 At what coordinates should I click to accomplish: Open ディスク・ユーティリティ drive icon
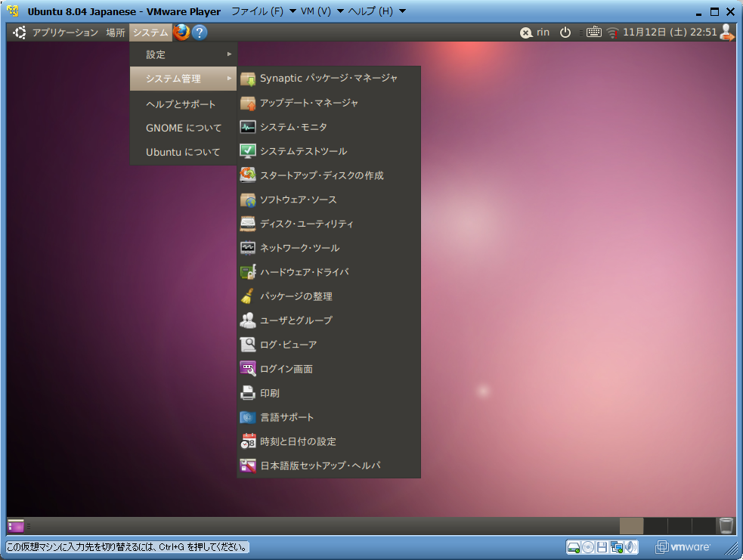tap(248, 224)
